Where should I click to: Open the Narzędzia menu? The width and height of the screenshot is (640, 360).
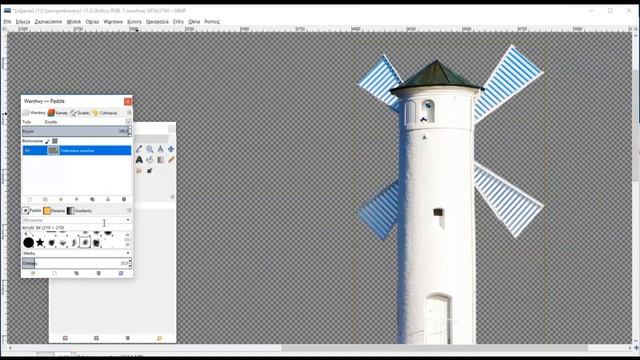157,22
